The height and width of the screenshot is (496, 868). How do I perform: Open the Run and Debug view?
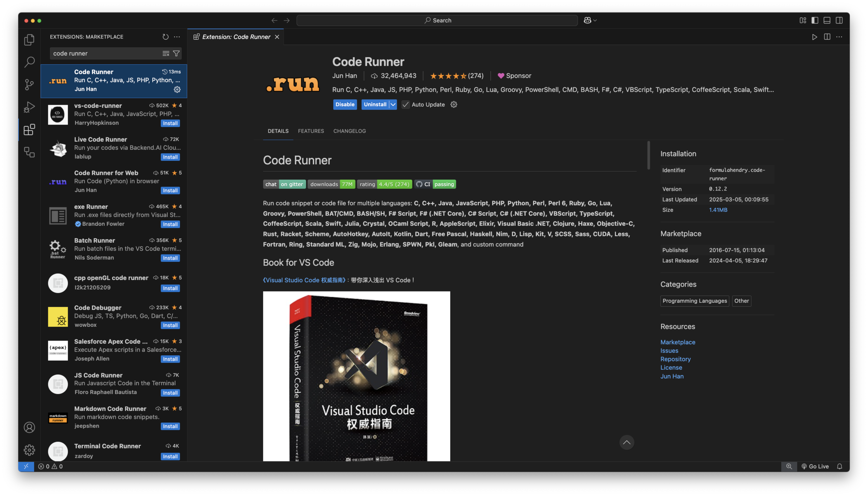[x=29, y=107]
